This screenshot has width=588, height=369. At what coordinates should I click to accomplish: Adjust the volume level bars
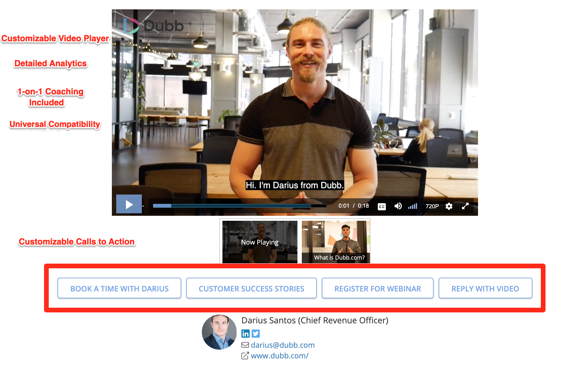pos(413,206)
